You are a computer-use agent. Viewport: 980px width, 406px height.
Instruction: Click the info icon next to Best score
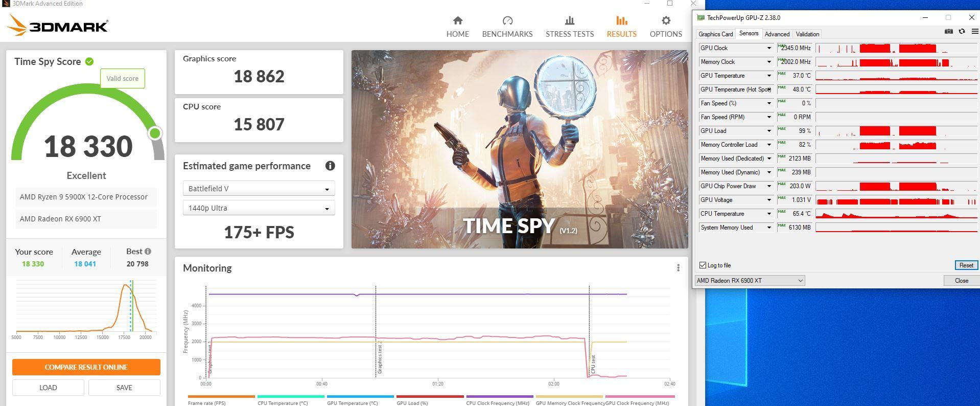tap(148, 252)
